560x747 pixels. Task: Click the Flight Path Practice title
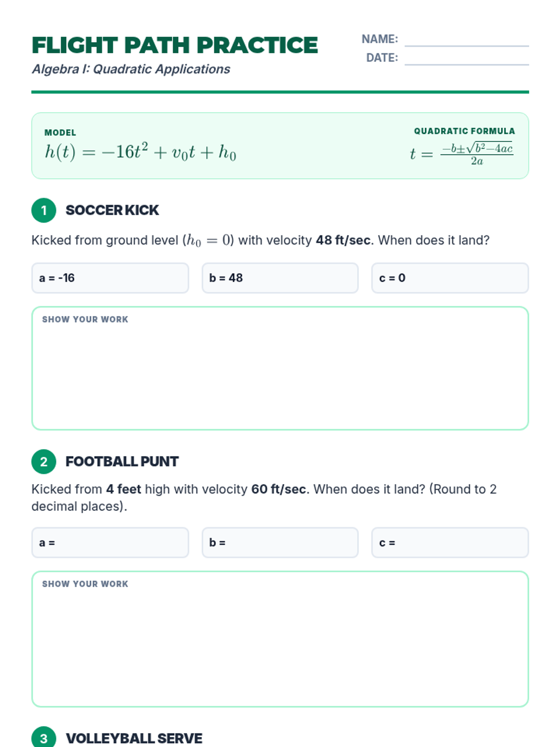pos(175,45)
